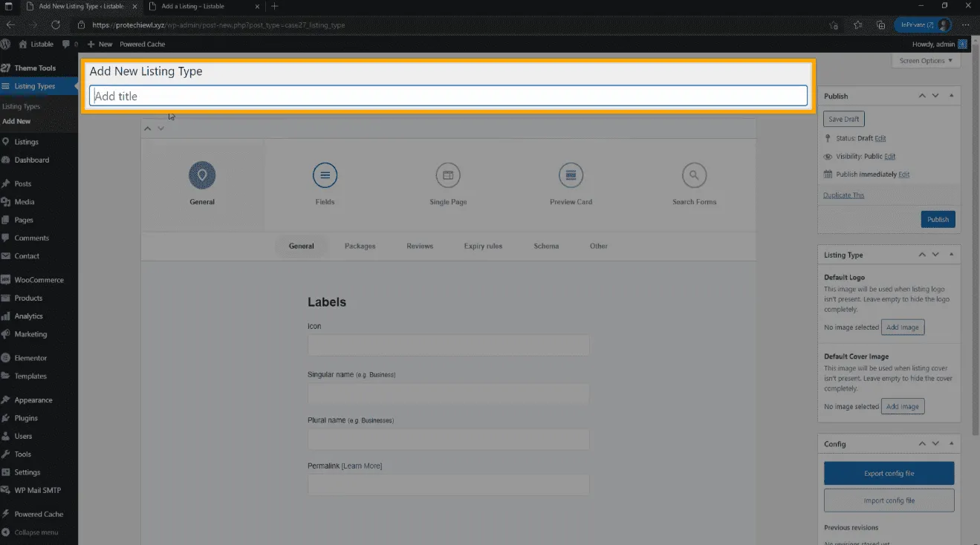
Task: Expand the Screen Options dropdown
Action: (926, 61)
